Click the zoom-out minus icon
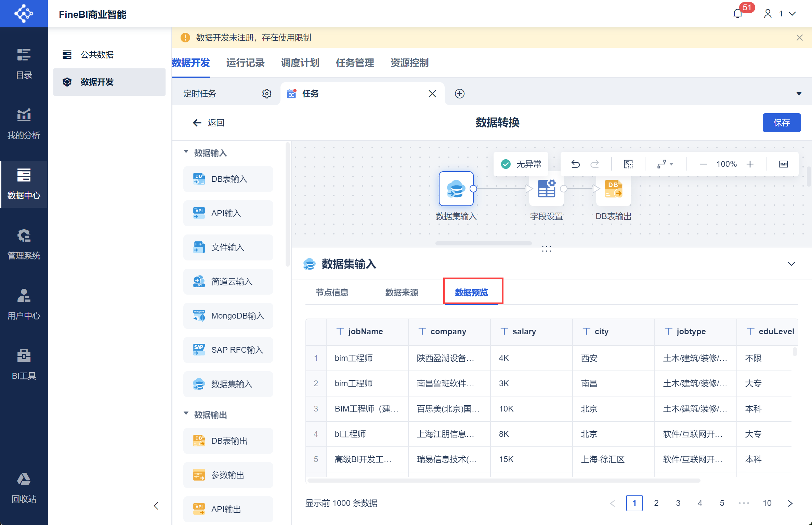This screenshot has width=812, height=525. [x=703, y=164]
